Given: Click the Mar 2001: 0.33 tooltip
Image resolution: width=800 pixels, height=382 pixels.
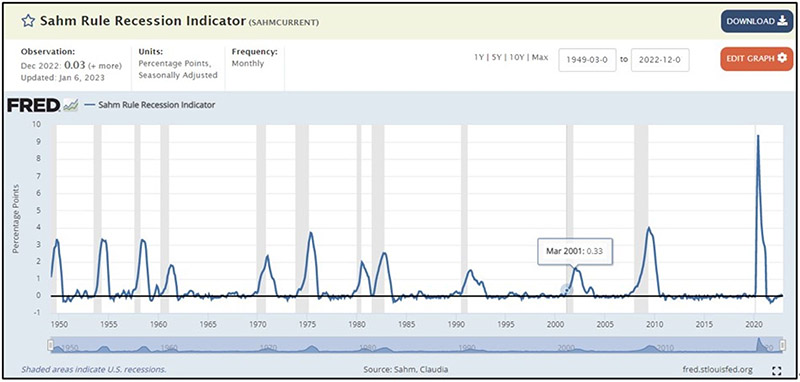Looking at the screenshot, I should [575, 251].
